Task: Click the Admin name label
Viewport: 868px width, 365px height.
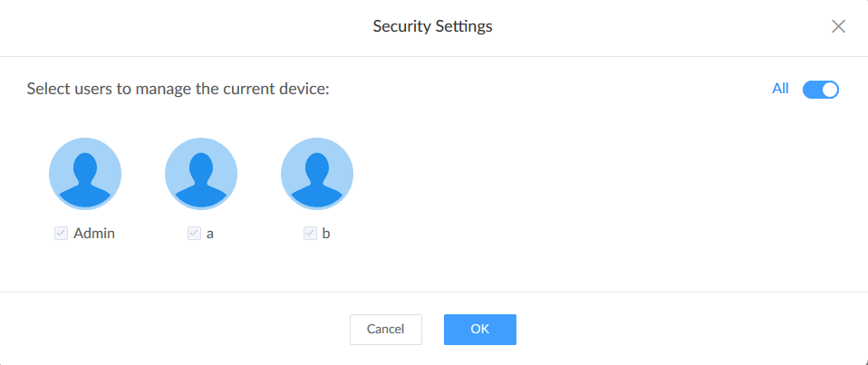Action: (x=94, y=234)
